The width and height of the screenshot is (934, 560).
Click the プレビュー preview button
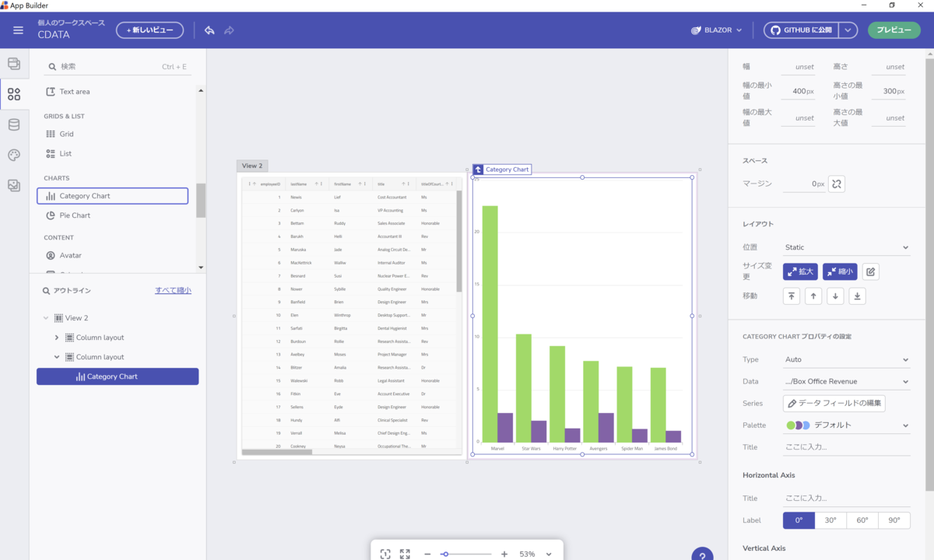point(894,30)
